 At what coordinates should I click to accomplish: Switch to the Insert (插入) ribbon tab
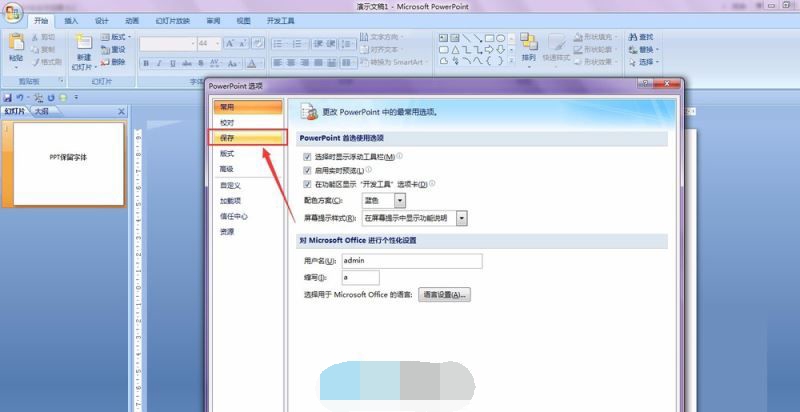[x=71, y=20]
